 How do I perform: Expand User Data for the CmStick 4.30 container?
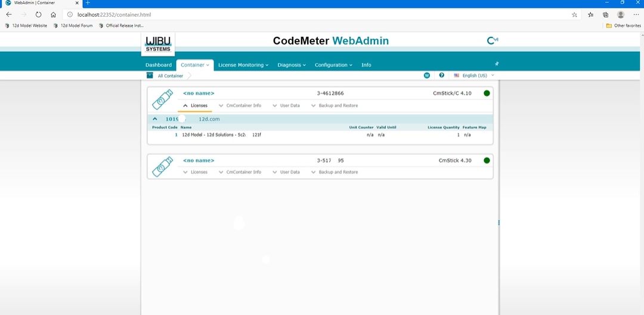coord(286,172)
